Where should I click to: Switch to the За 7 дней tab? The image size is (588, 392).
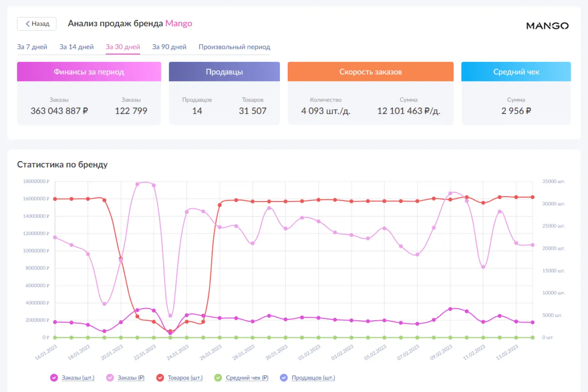32,47
